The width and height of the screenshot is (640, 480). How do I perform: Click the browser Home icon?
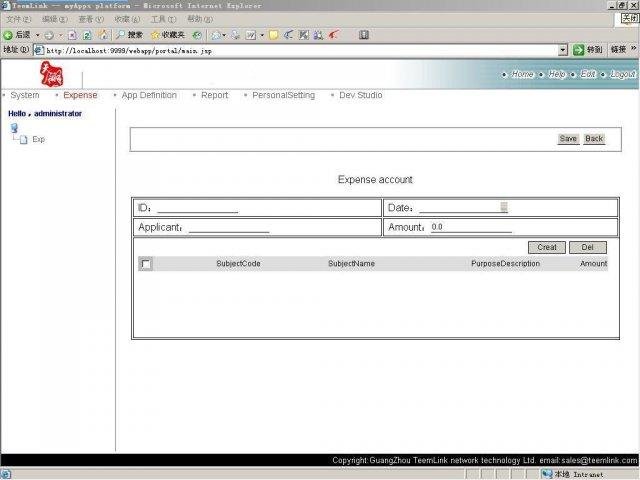point(101,35)
